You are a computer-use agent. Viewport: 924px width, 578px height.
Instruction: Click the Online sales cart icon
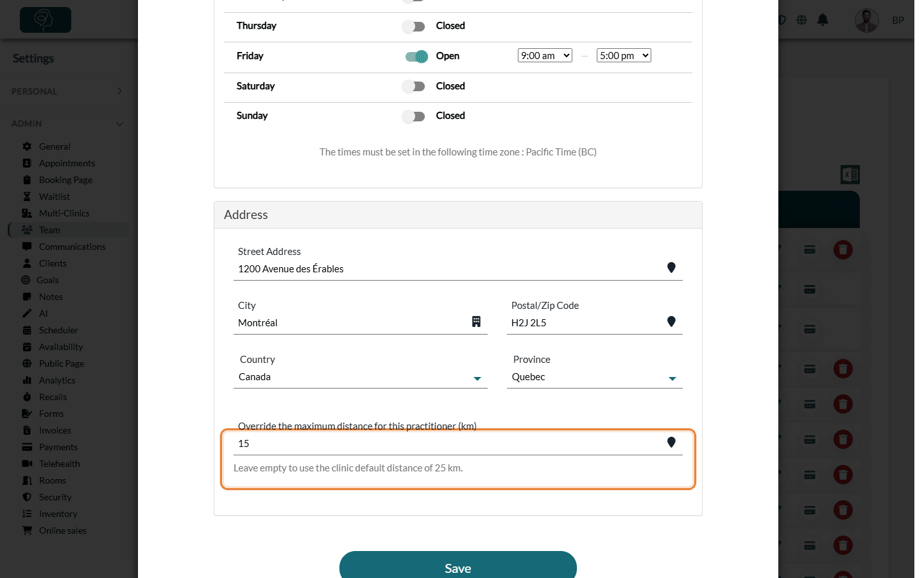(27, 530)
